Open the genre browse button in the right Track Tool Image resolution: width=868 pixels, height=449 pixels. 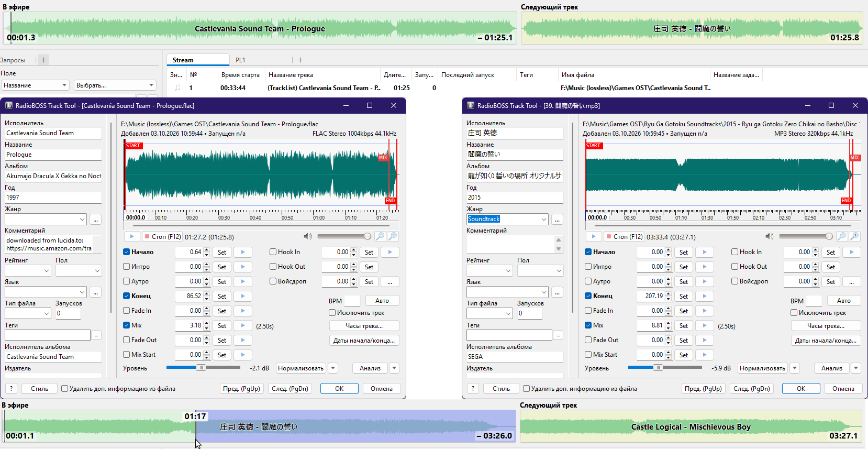point(558,220)
